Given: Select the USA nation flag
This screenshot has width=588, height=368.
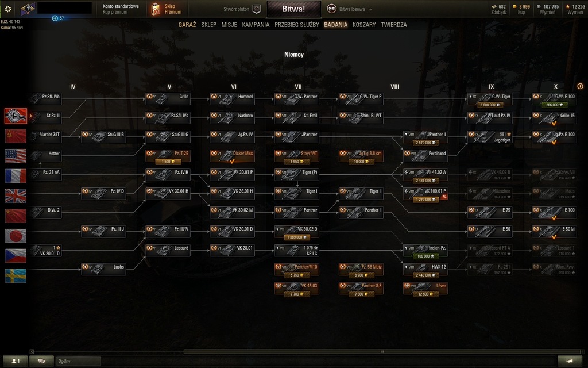Looking at the screenshot, I should click(x=16, y=156).
